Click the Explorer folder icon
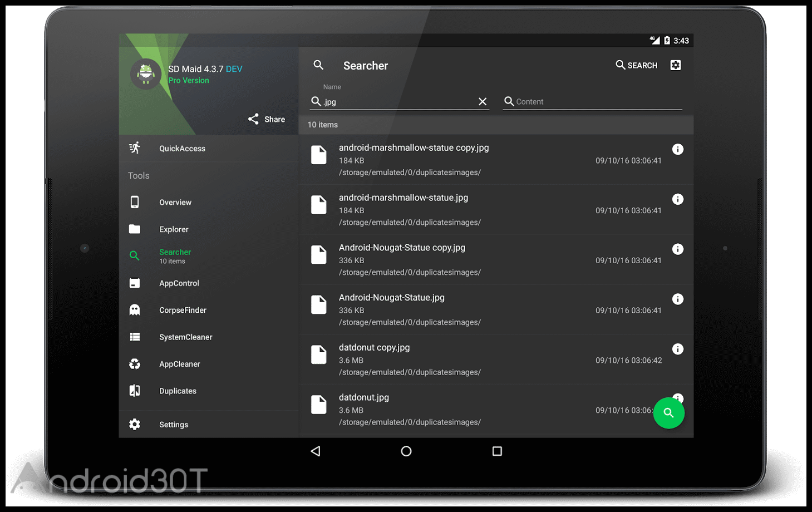 tap(135, 229)
